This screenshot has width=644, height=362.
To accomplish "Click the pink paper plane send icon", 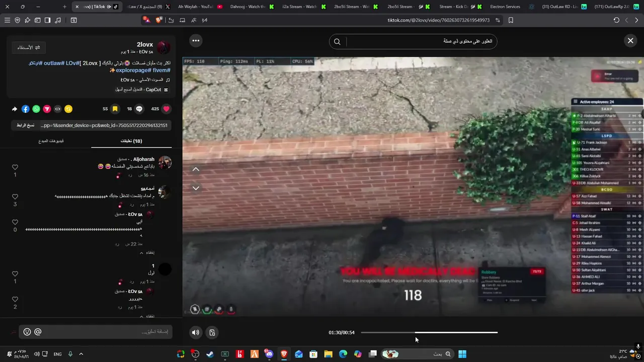I will coord(47,109).
